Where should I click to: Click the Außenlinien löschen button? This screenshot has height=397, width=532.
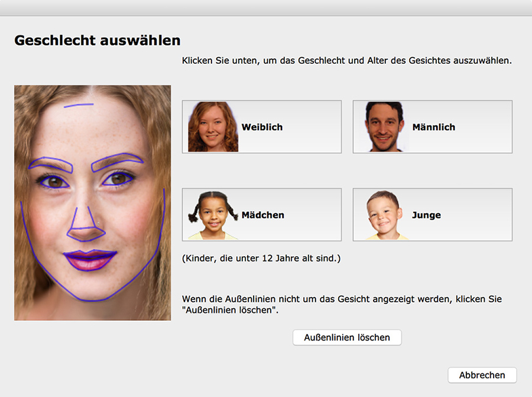click(x=347, y=338)
